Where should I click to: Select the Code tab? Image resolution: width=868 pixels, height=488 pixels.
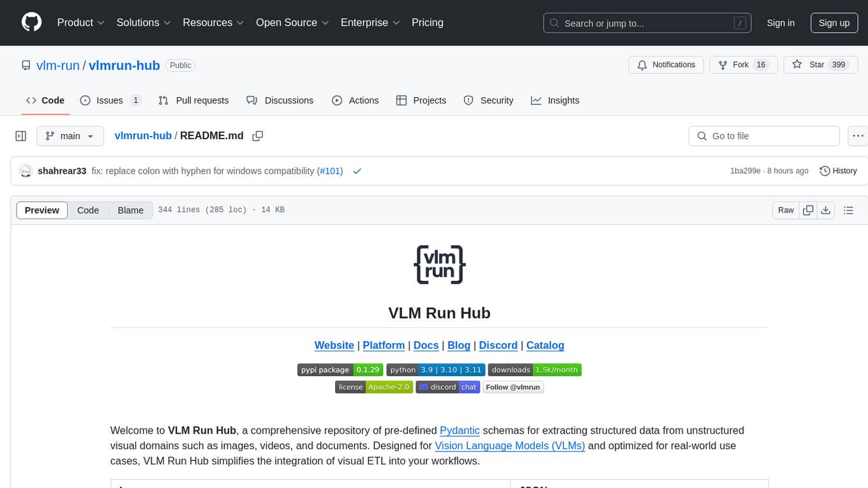click(x=45, y=100)
